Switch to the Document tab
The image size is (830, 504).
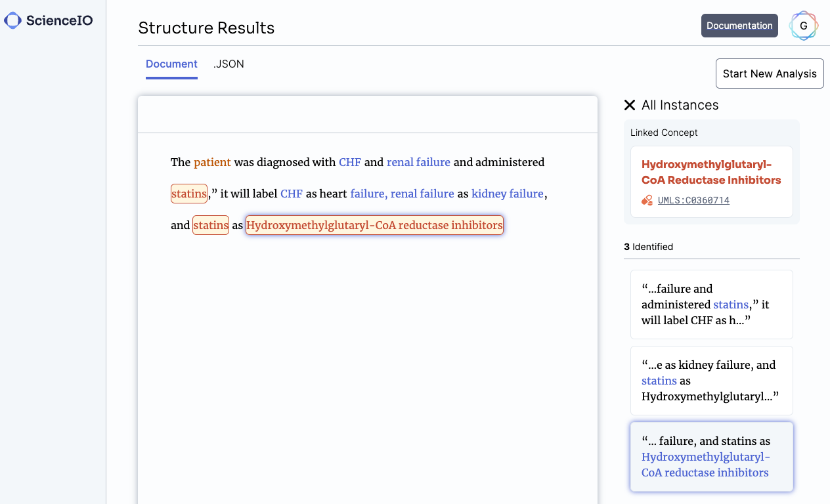coord(171,64)
